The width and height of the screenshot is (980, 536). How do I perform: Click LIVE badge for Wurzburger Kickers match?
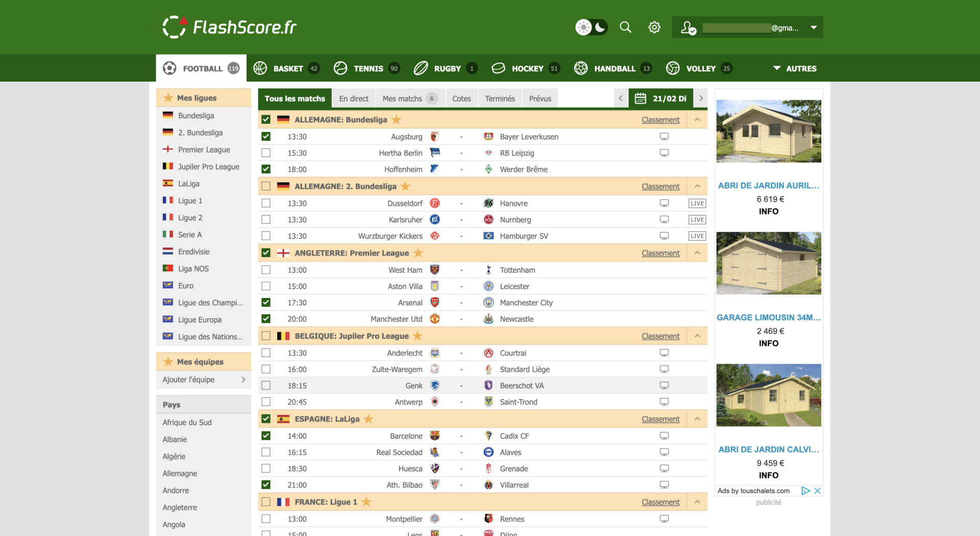[x=697, y=236]
